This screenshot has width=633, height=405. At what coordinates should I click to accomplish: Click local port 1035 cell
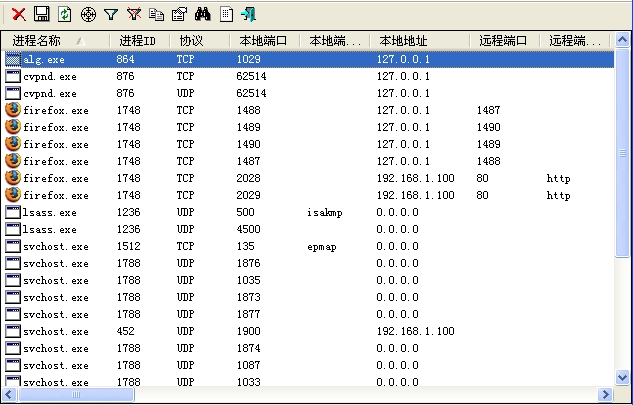point(248,280)
